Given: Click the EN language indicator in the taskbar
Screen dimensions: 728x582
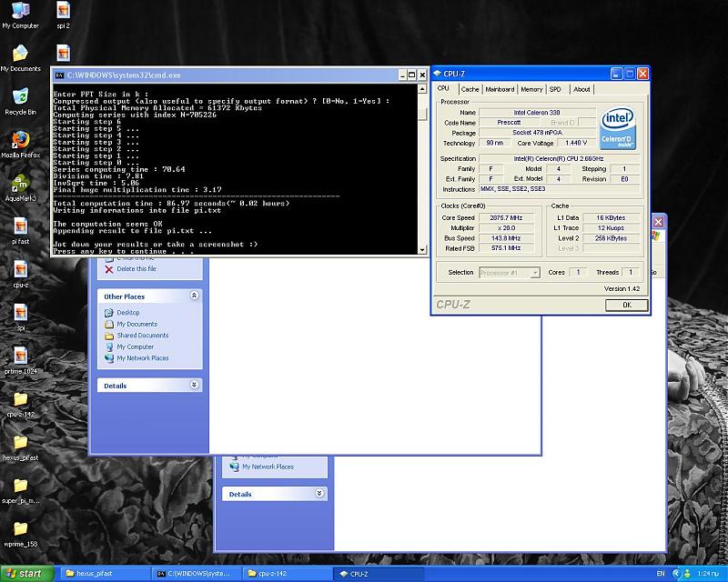Looking at the screenshot, I should [661, 574].
